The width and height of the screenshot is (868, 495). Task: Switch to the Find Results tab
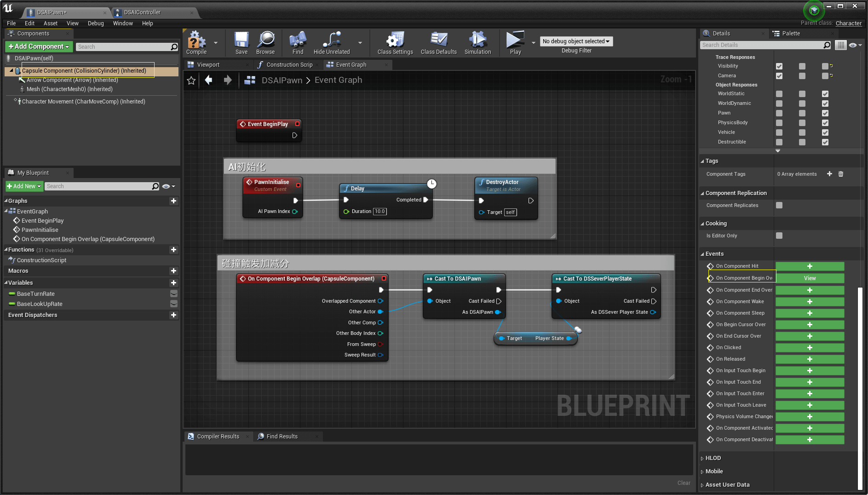(x=282, y=437)
